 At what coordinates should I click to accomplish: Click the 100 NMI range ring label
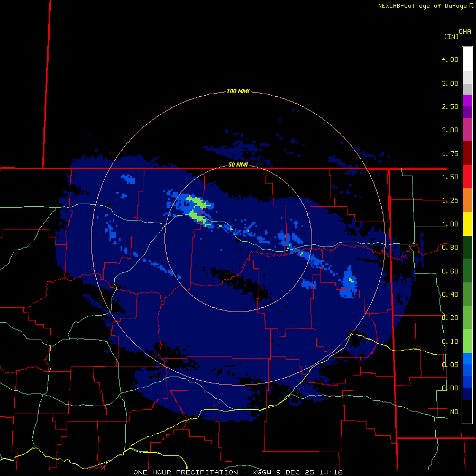point(238,91)
